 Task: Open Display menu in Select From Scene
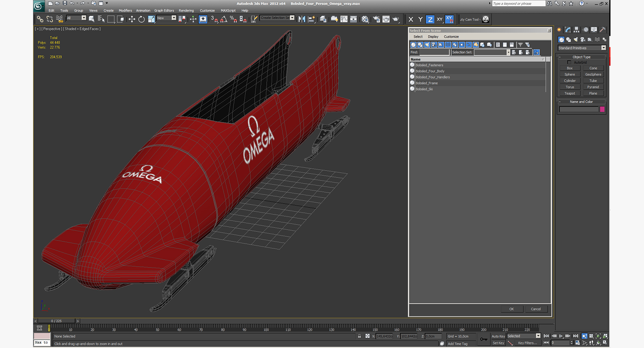433,37
